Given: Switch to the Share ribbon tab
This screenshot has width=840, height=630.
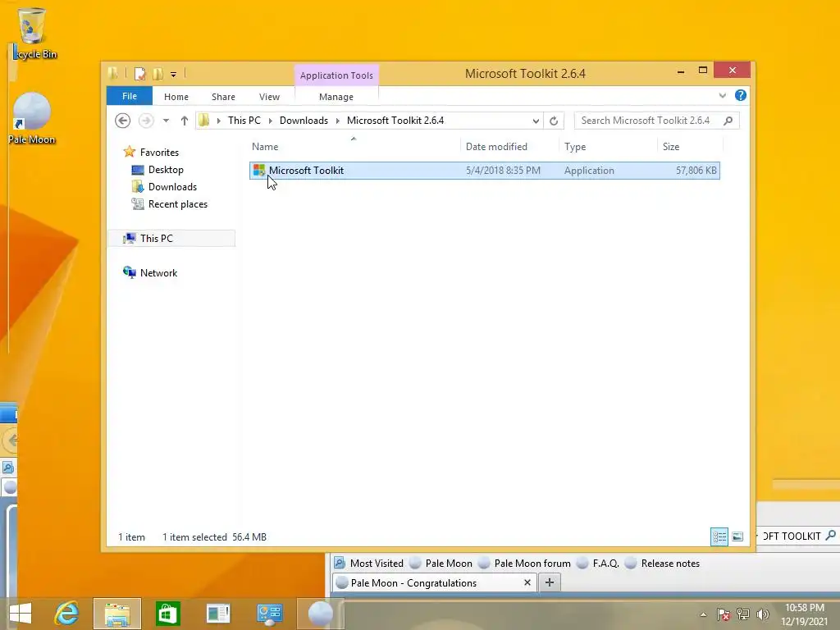Looking at the screenshot, I should pyautogui.click(x=223, y=97).
